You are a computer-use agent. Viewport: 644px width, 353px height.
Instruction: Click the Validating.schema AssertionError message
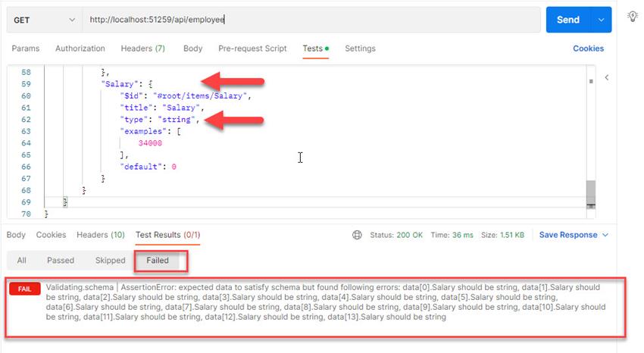326,302
